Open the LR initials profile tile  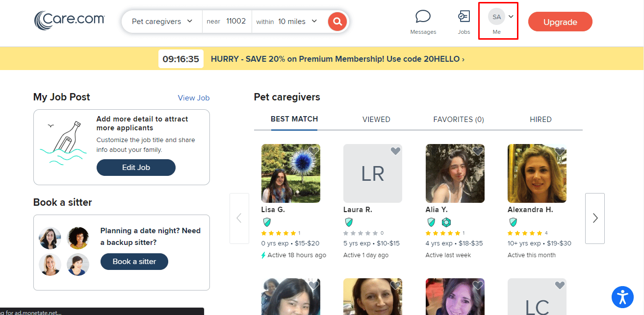tap(373, 173)
